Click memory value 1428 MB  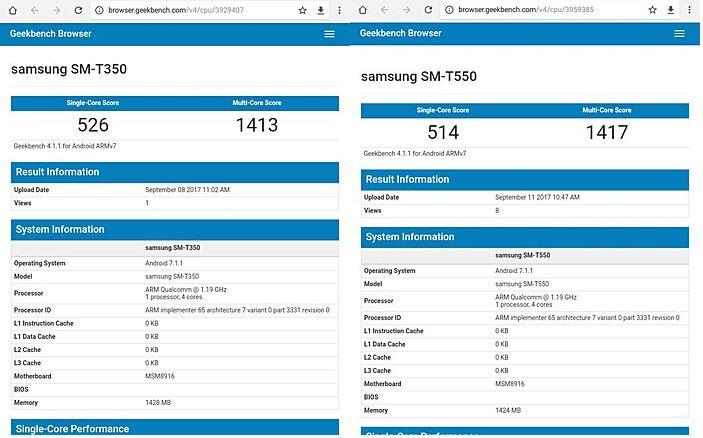click(158, 403)
